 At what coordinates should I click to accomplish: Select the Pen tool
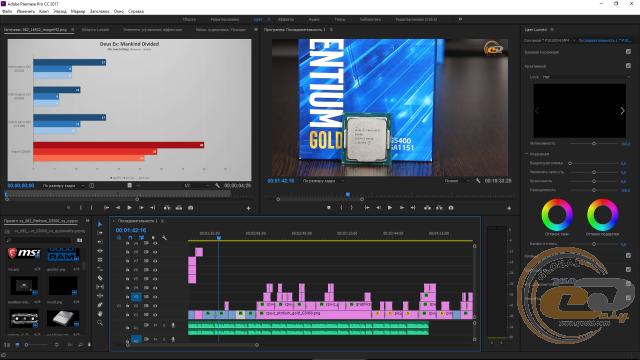tap(100, 305)
